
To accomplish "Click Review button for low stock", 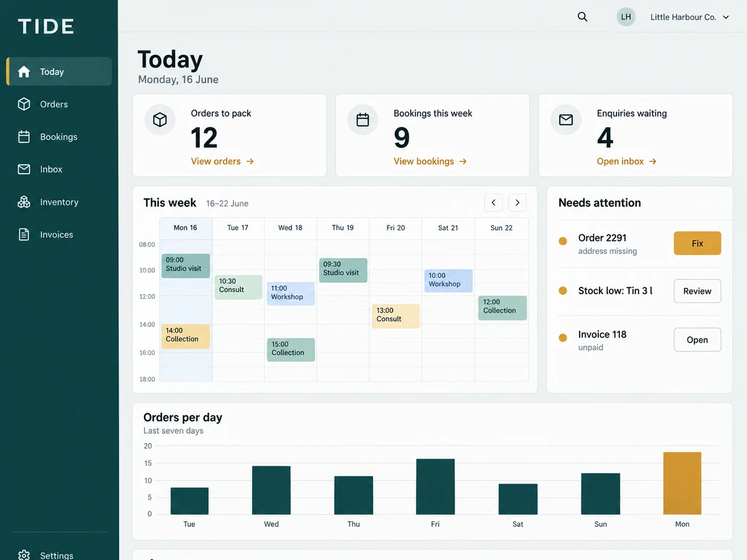I will point(697,291).
